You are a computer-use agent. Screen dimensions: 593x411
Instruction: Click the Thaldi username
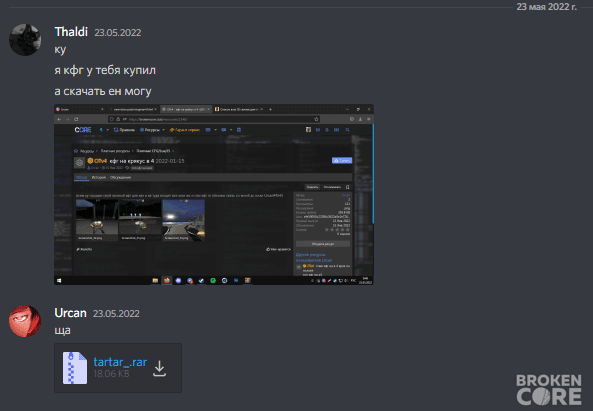(x=71, y=32)
